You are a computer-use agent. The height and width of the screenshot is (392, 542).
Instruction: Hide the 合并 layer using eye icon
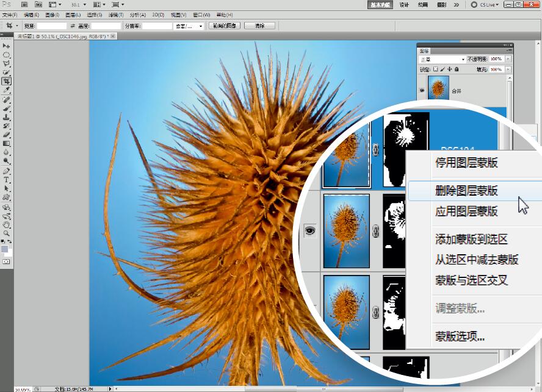point(422,90)
